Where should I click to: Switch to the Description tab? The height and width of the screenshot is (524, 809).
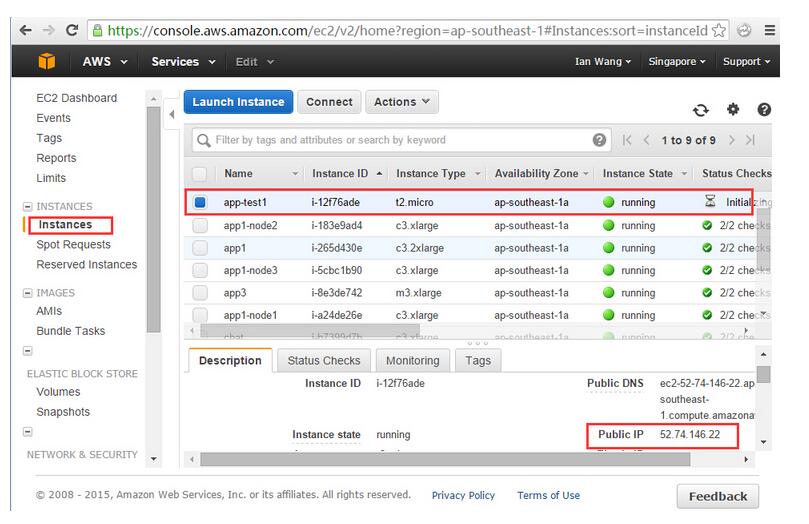[x=230, y=361]
